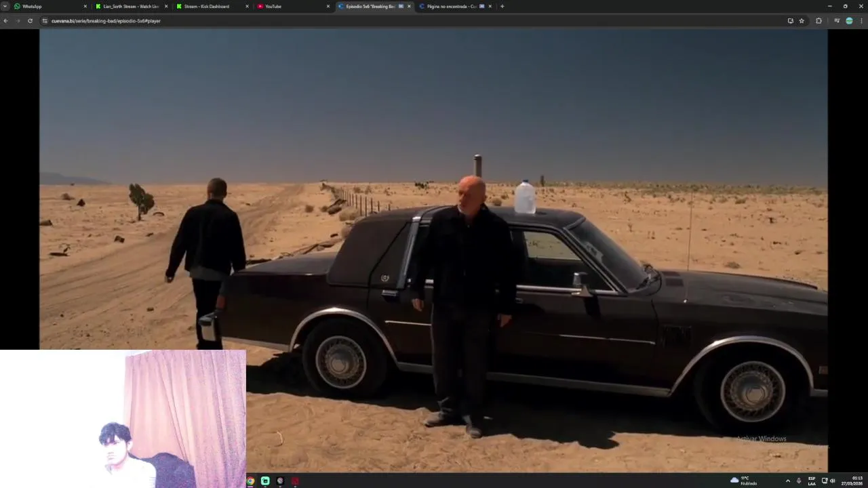The image size is (868, 488).
Task: Open network settings tray icon
Action: 825,481
